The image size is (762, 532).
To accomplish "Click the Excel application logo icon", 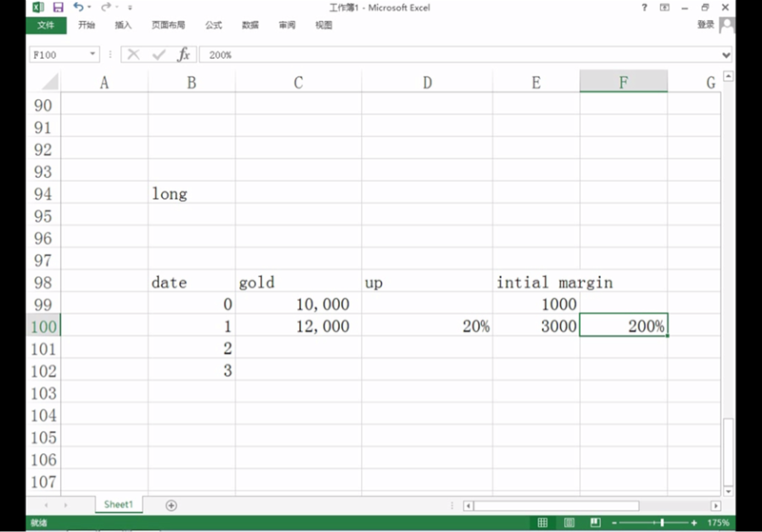I will click(38, 8).
